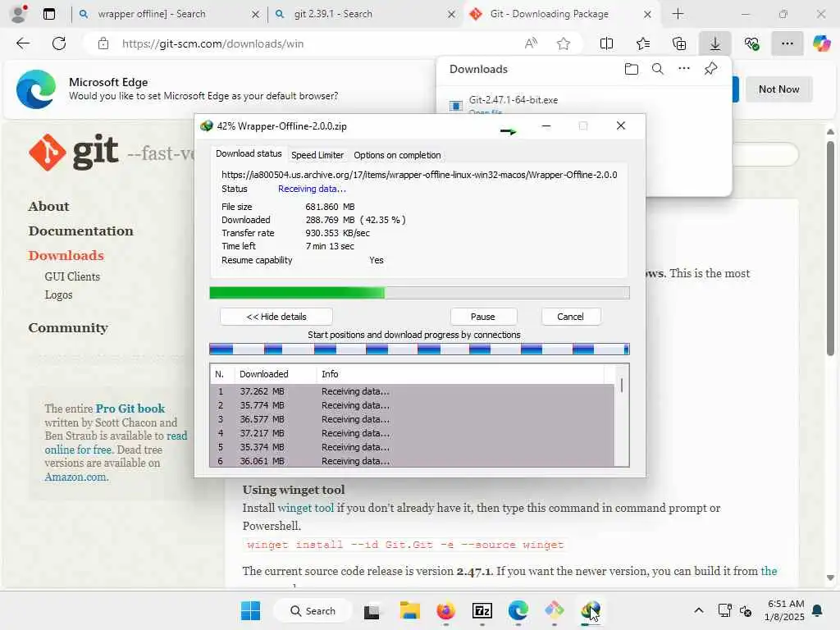Select the Git - Downloading Package tab
The width and height of the screenshot is (840, 630).
(549, 14)
